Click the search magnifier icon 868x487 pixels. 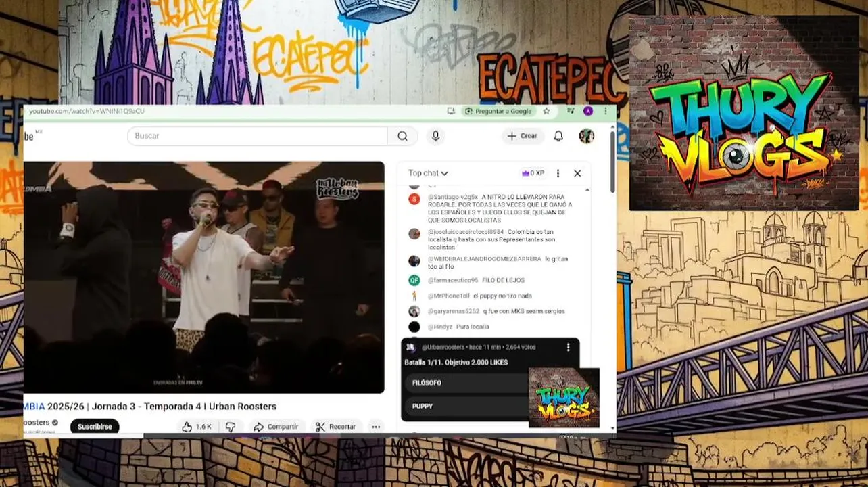point(402,136)
